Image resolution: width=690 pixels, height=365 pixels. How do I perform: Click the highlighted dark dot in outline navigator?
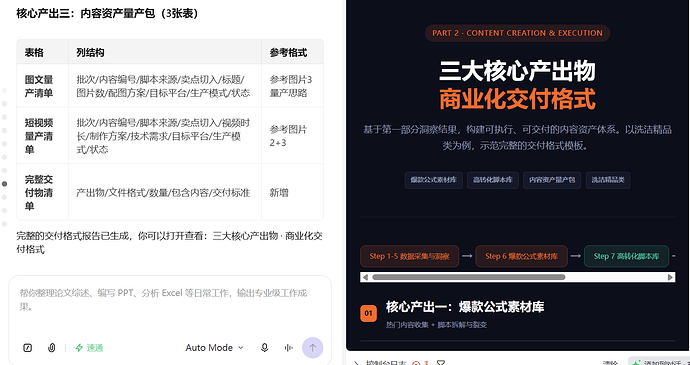pyautogui.click(x=4, y=184)
